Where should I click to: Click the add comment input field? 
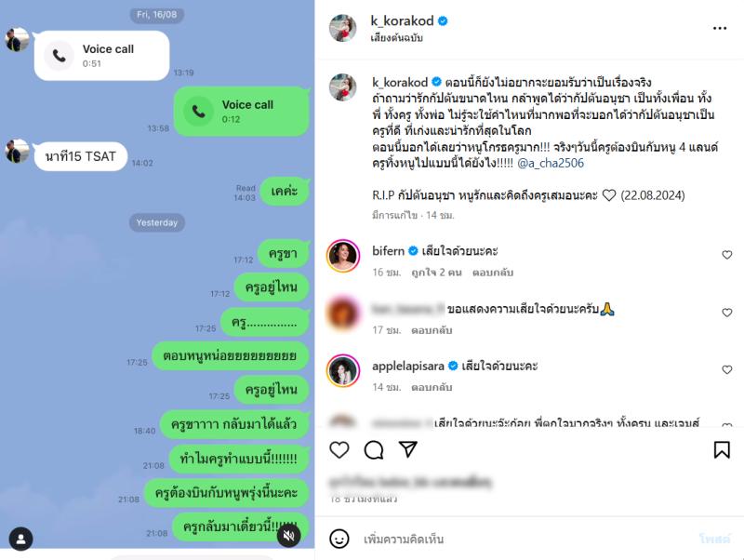[x=522, y=540]
